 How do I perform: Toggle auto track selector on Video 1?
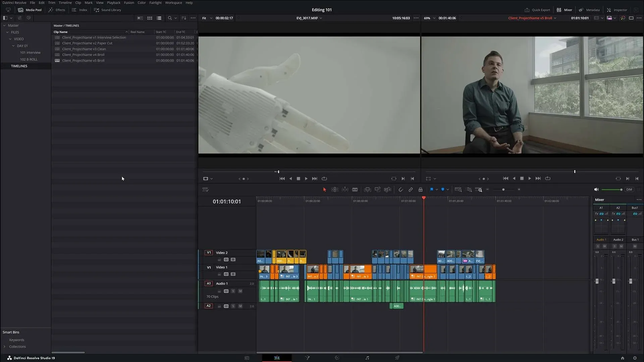pyautogui.click(x=226, y=274)
